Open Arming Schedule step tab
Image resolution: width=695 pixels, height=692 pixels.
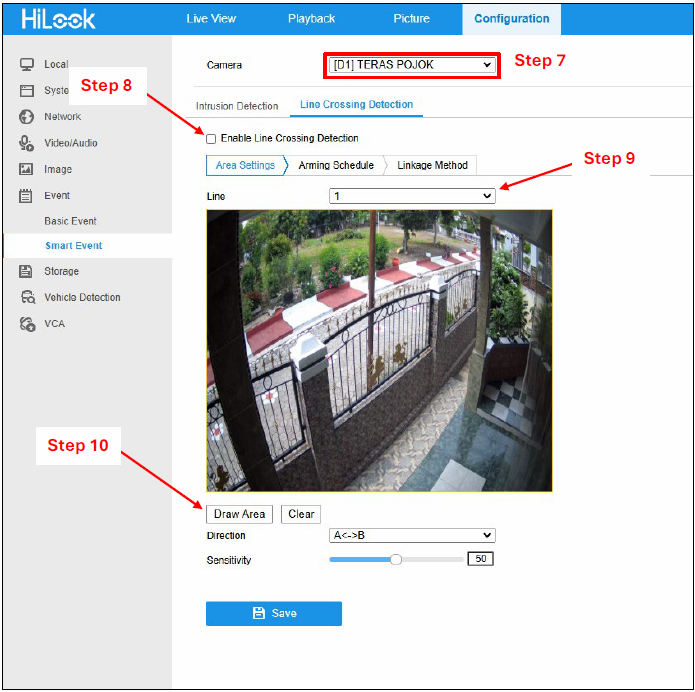point(336,165)
